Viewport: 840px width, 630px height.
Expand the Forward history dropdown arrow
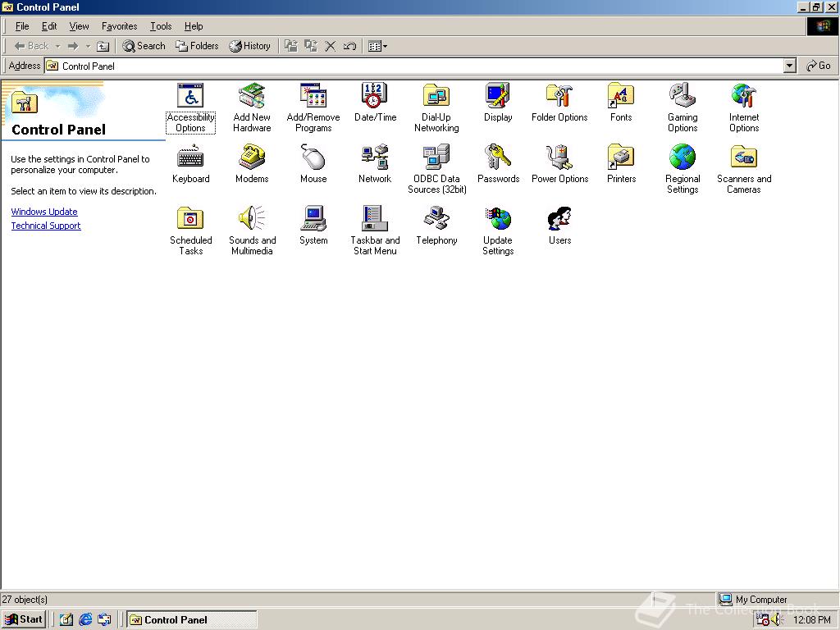[88, 46]
